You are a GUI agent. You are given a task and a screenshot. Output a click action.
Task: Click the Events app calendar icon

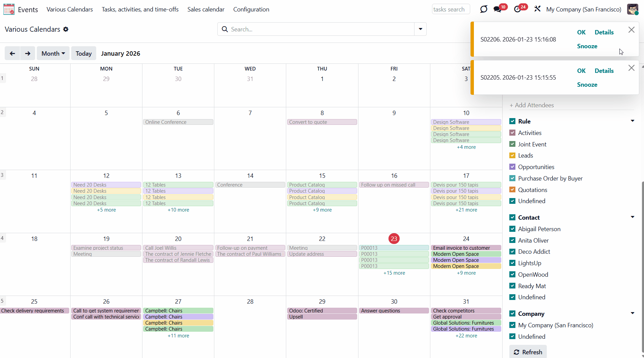pyautogui.click(x=9, y=9)
